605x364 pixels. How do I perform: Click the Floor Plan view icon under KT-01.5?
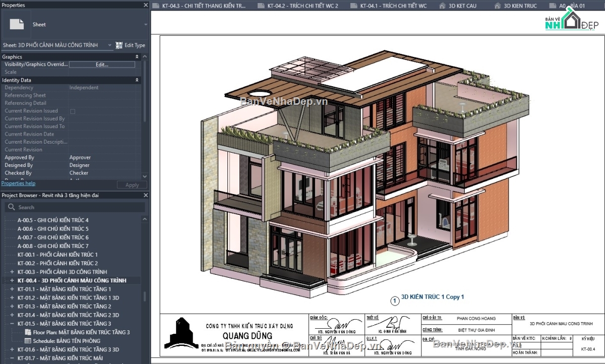(x=28, y=332)
